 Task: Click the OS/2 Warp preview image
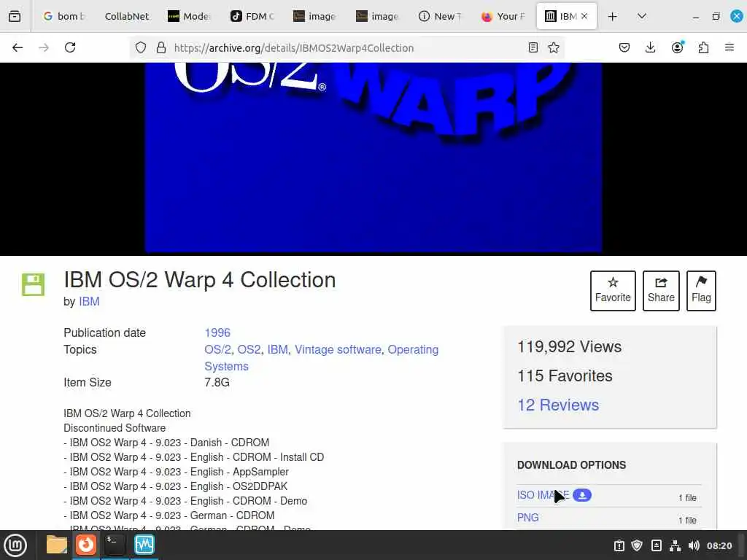(x=373, y=157)
